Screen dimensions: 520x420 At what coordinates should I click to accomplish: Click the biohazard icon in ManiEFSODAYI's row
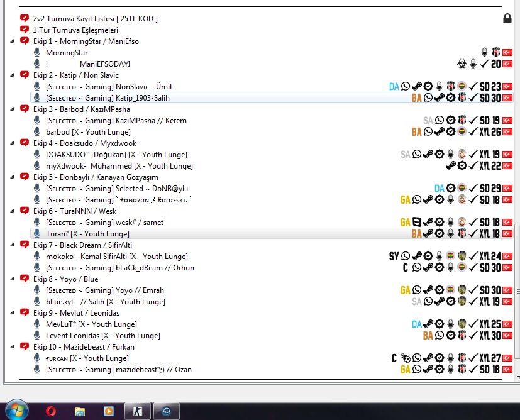(462, 64)
